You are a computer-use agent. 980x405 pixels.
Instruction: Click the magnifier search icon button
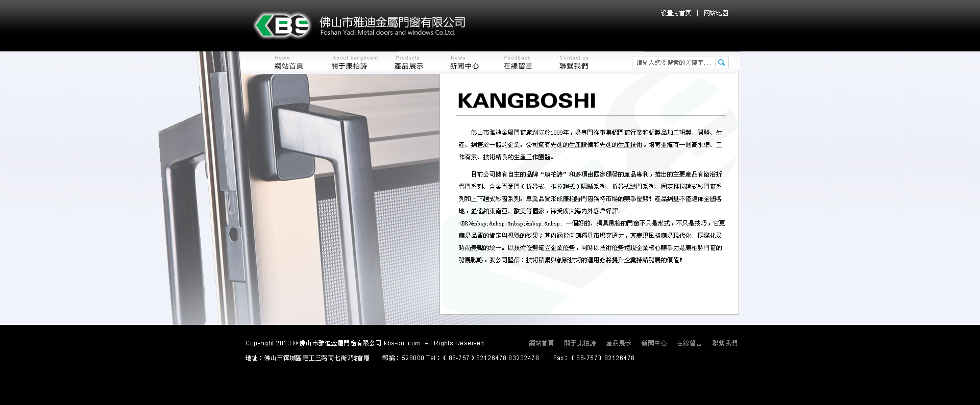pyautogui.click(x=721, y=63)
